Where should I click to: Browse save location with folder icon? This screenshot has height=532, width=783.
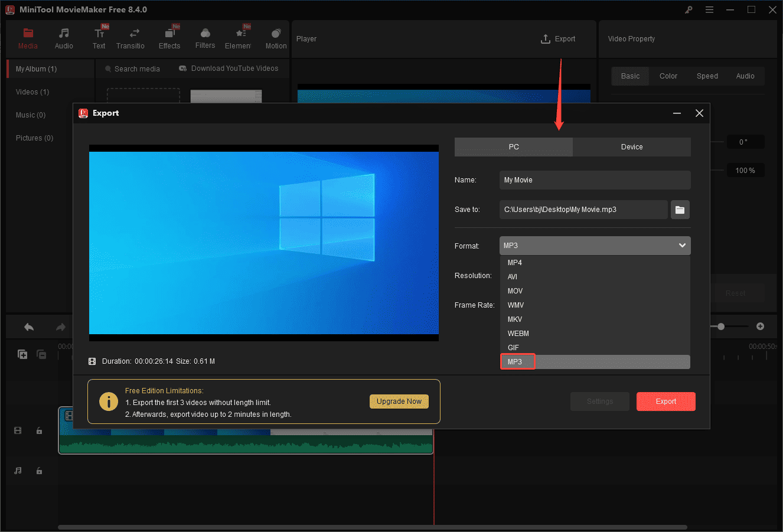pos(680,210)
